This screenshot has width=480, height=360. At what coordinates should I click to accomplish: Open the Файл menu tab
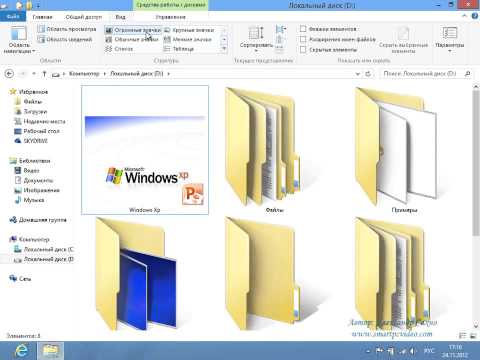[13, 16]
